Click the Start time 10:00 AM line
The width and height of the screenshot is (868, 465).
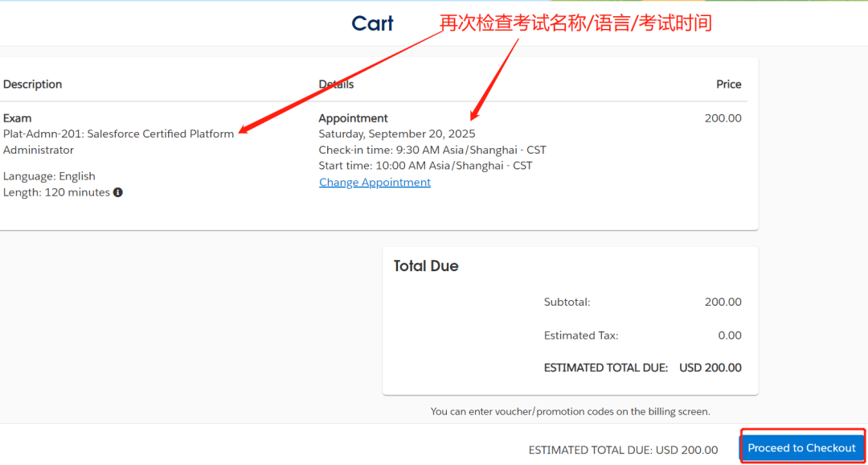point(425,166)
